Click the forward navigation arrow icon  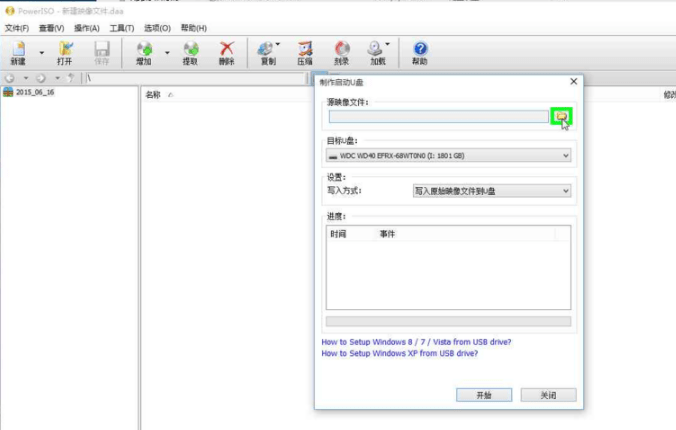click(41, 78)
